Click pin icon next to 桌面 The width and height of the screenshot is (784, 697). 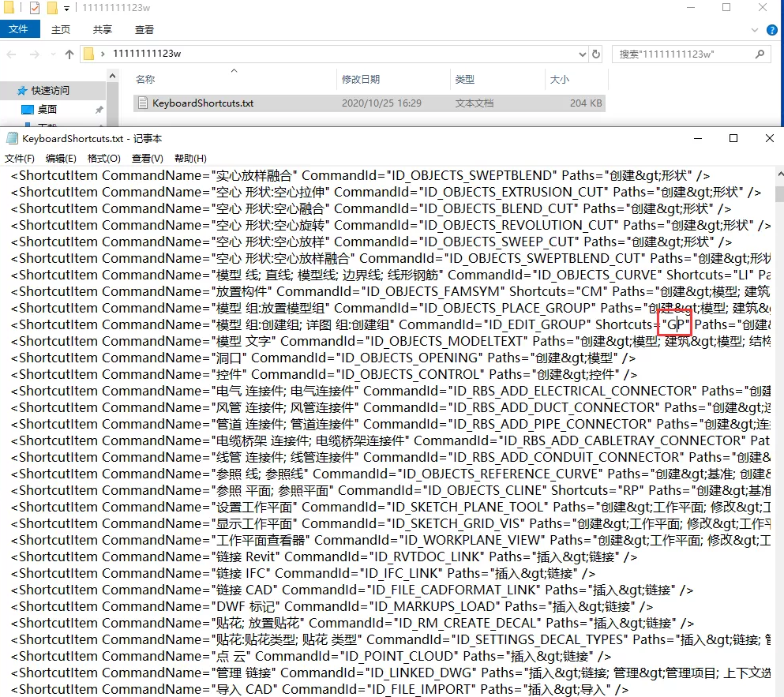pyautogui.click(x=99, y=110)
